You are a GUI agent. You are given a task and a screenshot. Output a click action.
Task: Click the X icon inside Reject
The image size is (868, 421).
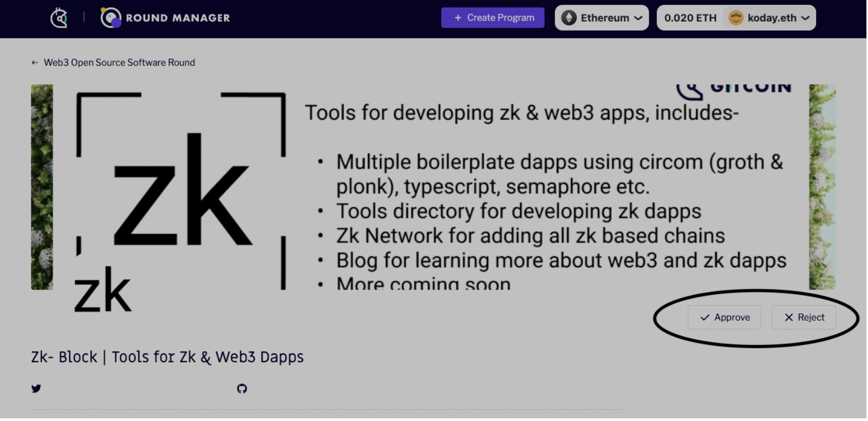click(789, 318)
